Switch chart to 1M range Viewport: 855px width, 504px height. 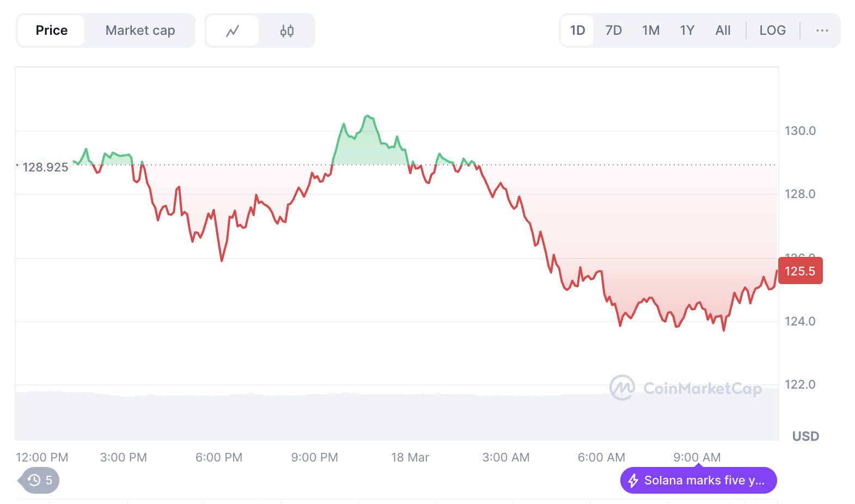coord(650,30)
